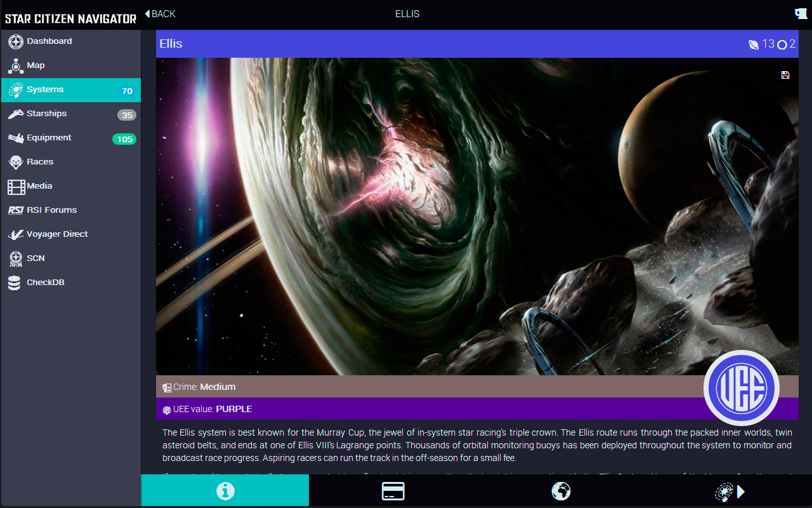Screen dimensions: 812x508
Task: Open the planets globe tab
Action: tap(561, 491)
